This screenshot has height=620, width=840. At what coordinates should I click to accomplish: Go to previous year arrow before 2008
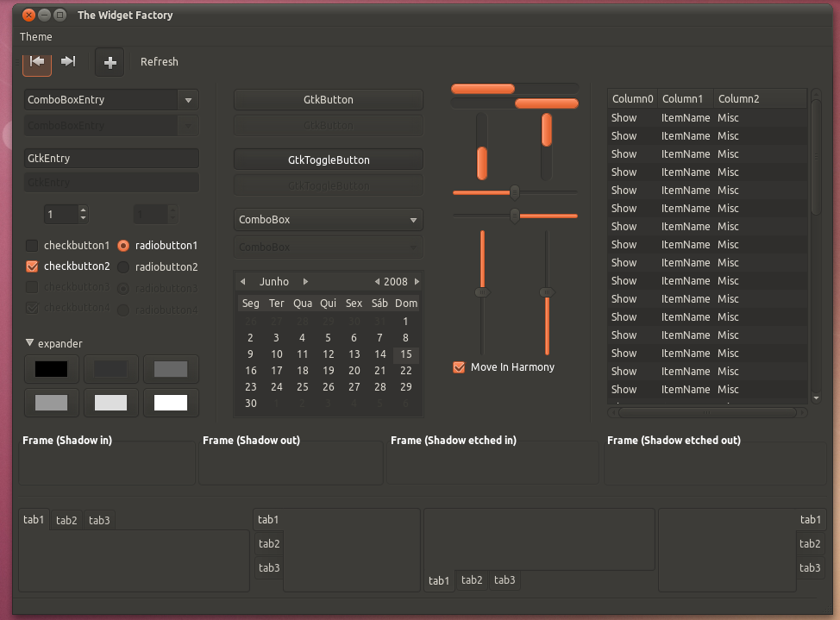[377, 282]
